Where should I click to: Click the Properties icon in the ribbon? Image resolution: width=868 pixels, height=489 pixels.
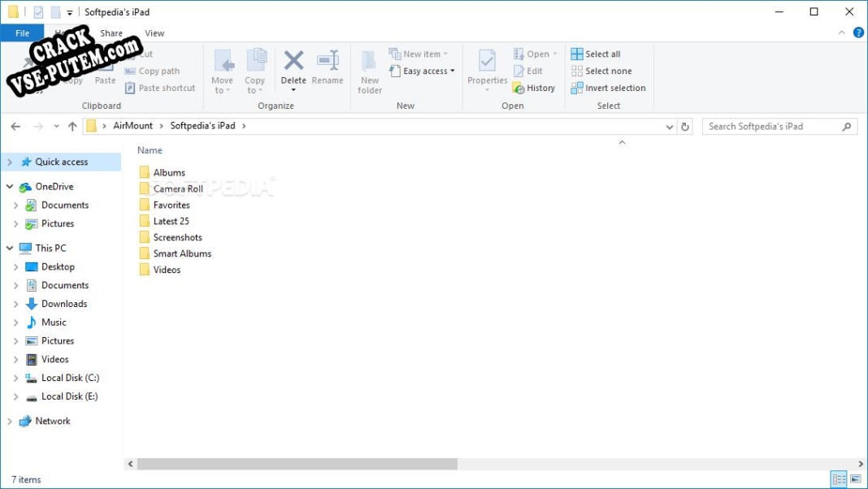click(x=487, y=62)
